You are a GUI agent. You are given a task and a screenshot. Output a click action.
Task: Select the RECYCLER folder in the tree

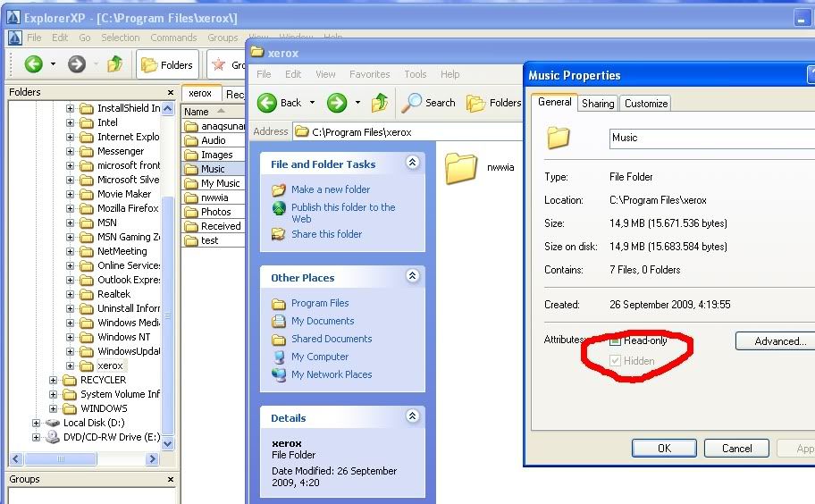(103, 380)
